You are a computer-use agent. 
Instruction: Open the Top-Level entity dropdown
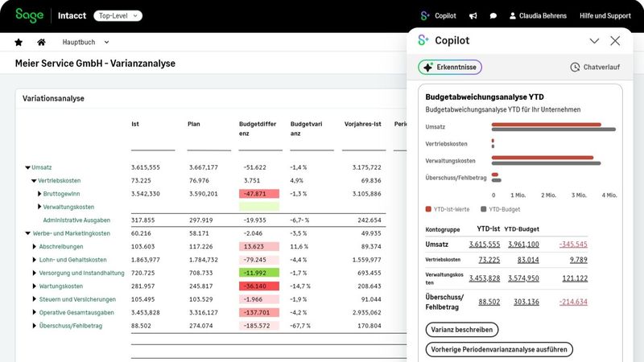pos(118,15)
